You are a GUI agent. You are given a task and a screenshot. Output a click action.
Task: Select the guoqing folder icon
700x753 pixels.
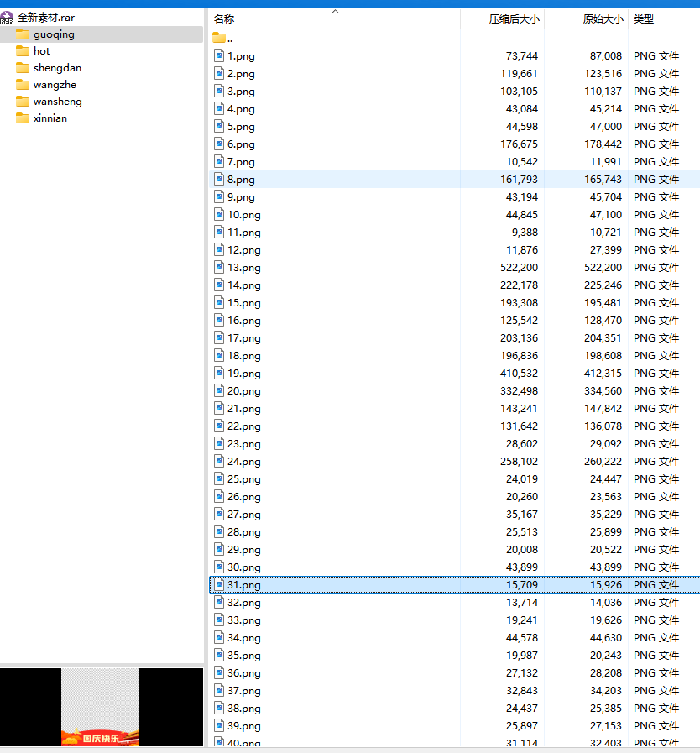[x=23, y=34]
